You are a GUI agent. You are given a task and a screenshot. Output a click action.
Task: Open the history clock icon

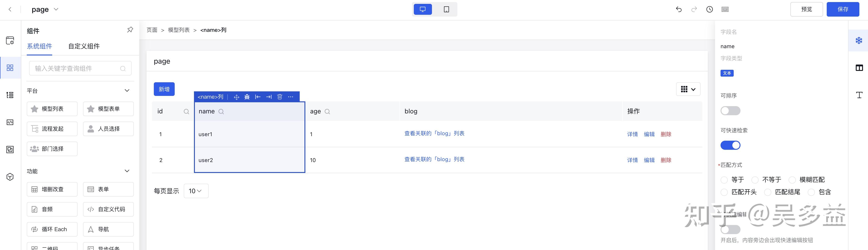pyautogui.click(x=709, y=10)
